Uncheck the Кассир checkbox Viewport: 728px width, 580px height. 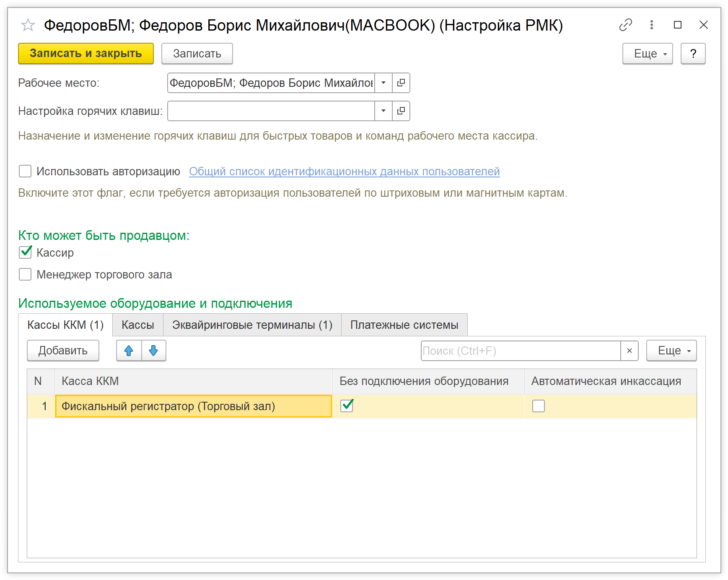coord(25,252)
